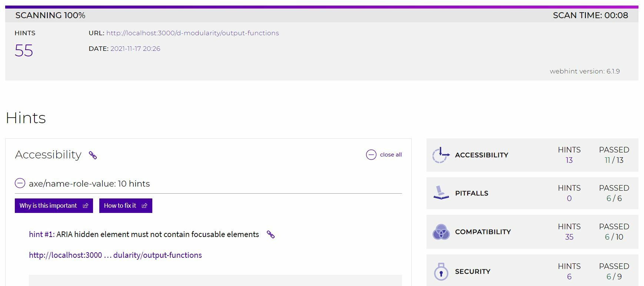The image size is (644, 286).
Task: Click the Accessibility category clock icon
Action: [441, 155]
